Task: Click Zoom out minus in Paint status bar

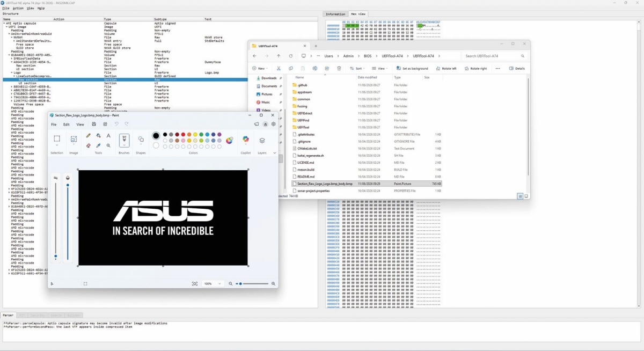Action: [x=231, y=283]
